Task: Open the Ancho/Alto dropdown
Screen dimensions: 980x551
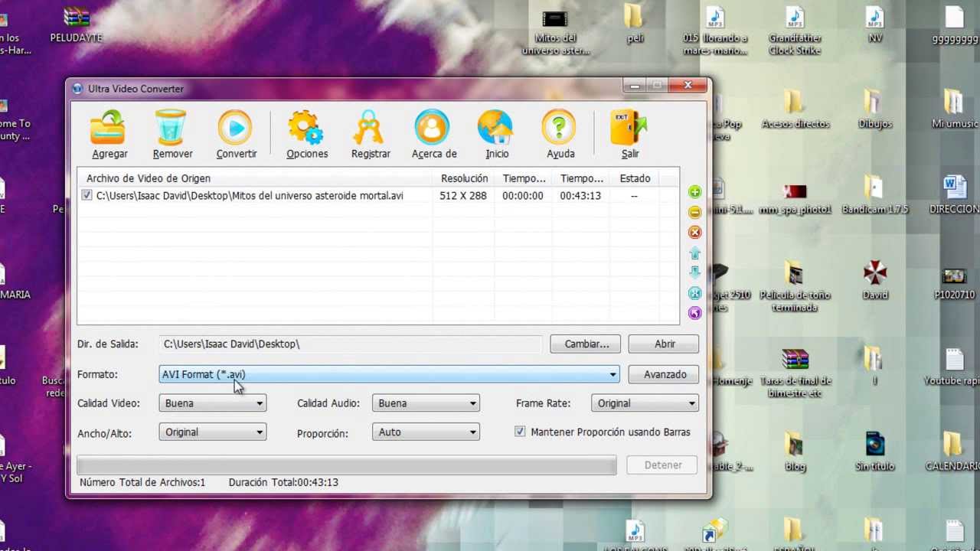Action: pyautogui.click(x=213, y=432)
